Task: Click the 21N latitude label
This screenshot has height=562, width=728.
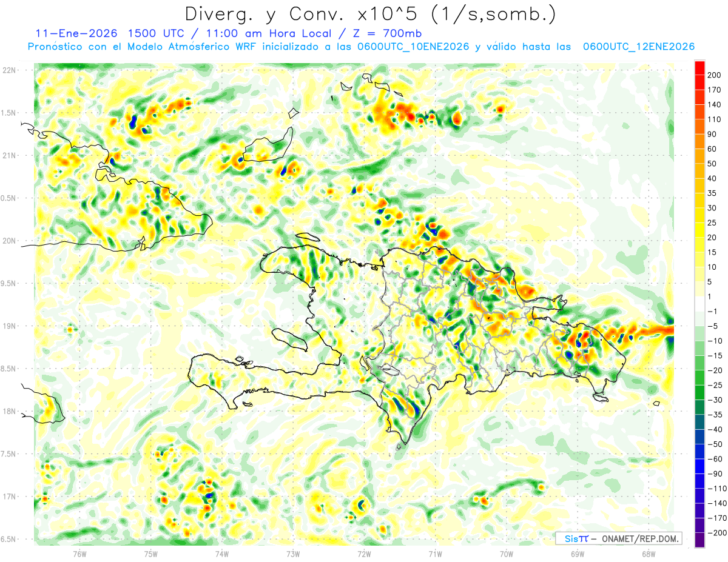Action: 9,155
